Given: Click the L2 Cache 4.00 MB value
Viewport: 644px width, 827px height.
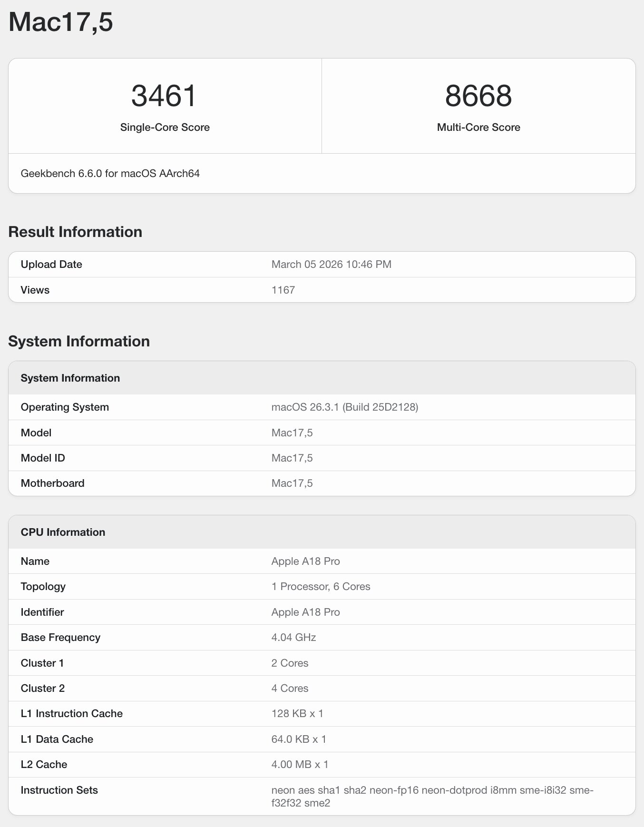Looking at the screenshot, I should (300, 764).
